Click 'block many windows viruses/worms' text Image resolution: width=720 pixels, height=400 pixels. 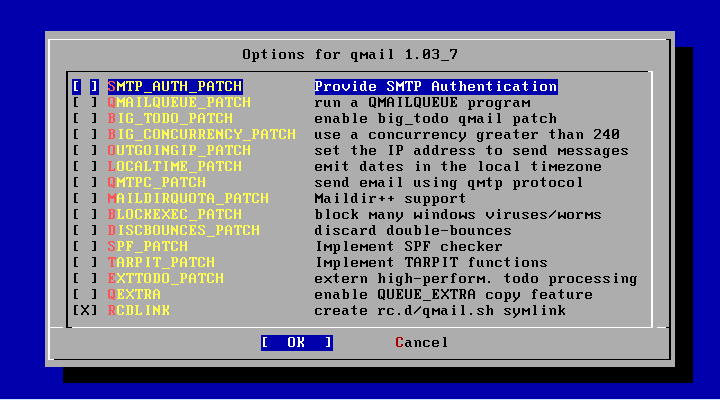pyautogui.click(x=458, y=214)
